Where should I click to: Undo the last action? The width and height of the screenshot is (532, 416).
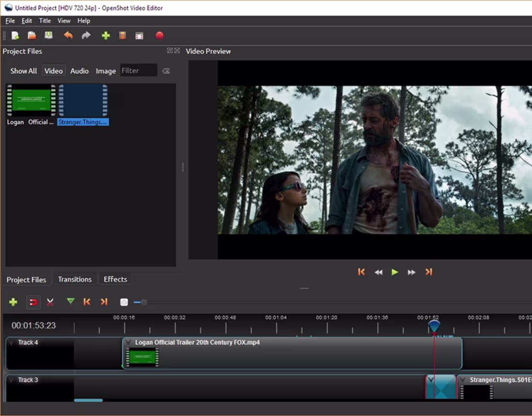(x=68, y=35)
